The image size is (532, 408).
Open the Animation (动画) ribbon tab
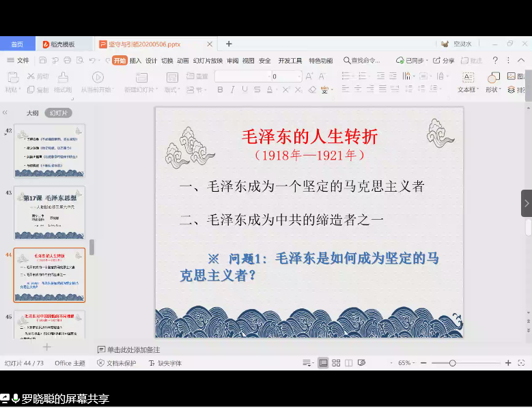183,60
